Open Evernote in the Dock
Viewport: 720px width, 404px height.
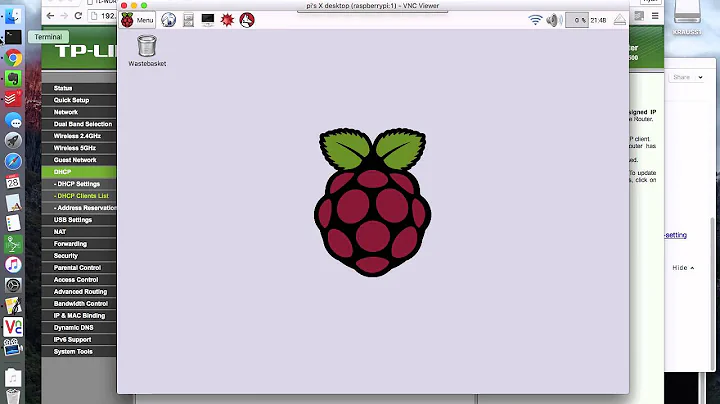pyautogui.click(x=13, y=79)
